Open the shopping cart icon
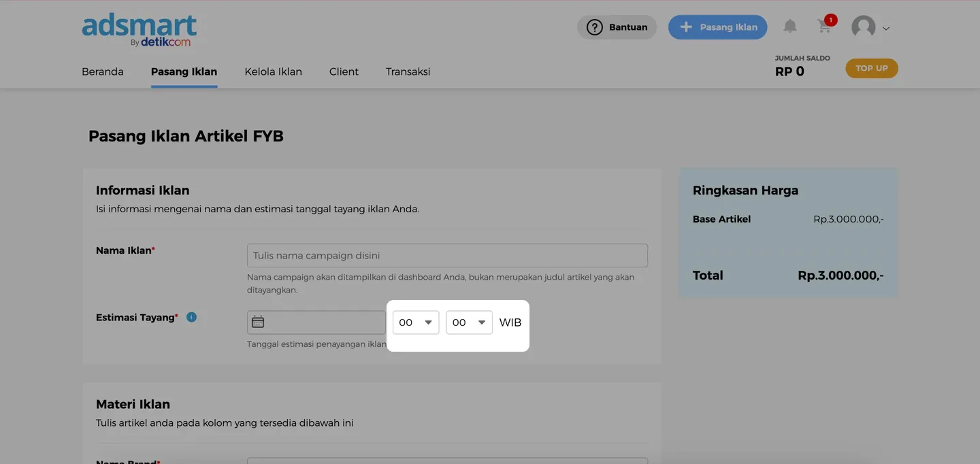The image size is (980, 464). (824, 27)
